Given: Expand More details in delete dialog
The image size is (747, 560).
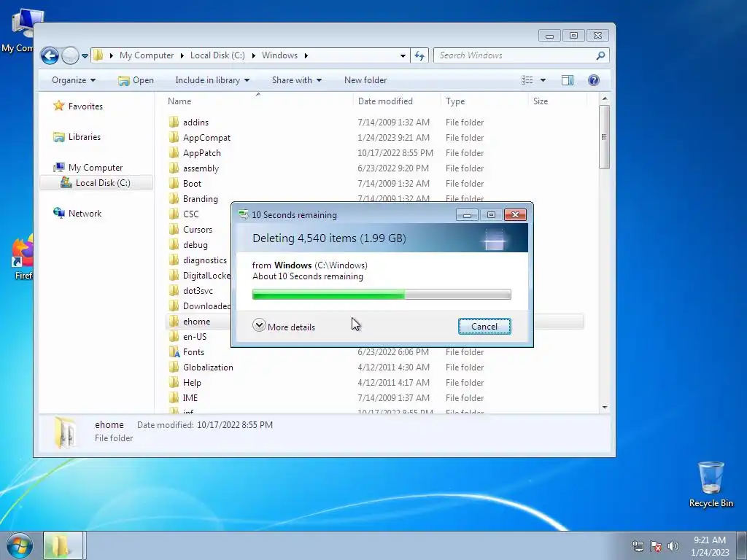Looking at the screenshot, I should pos(284,326).
